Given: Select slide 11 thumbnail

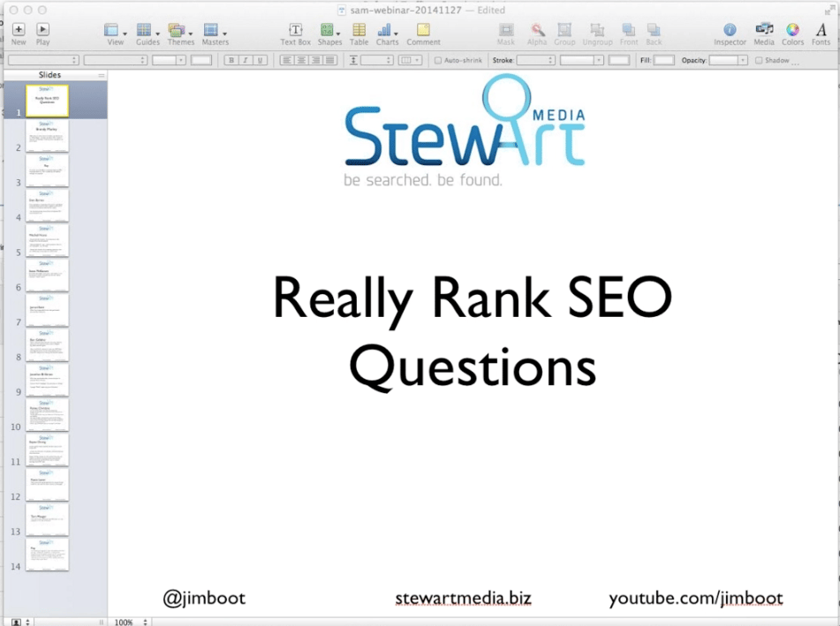Looking at the screenshot, I should click(x=47, y=449).
